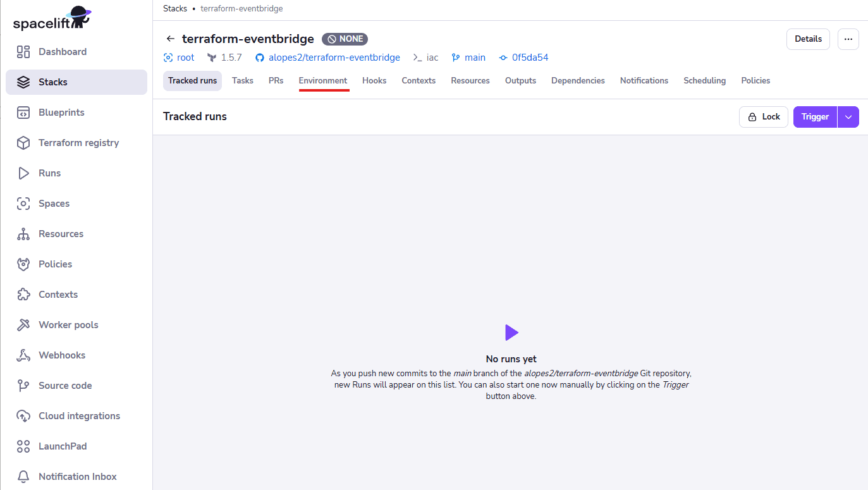Image resolution: width=868 pixels, height=490 pixels.
Task: Click the commit icon beside 0f5da54
Action: (503, 58)
